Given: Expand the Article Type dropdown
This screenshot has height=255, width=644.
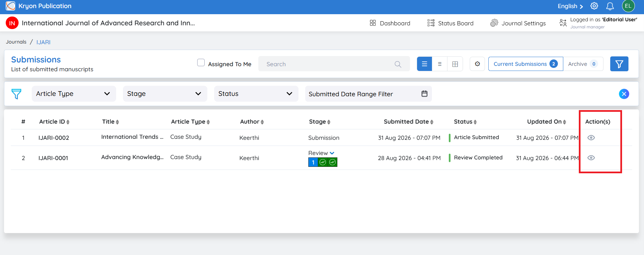Looking at the screenshot, I should 74,94.
